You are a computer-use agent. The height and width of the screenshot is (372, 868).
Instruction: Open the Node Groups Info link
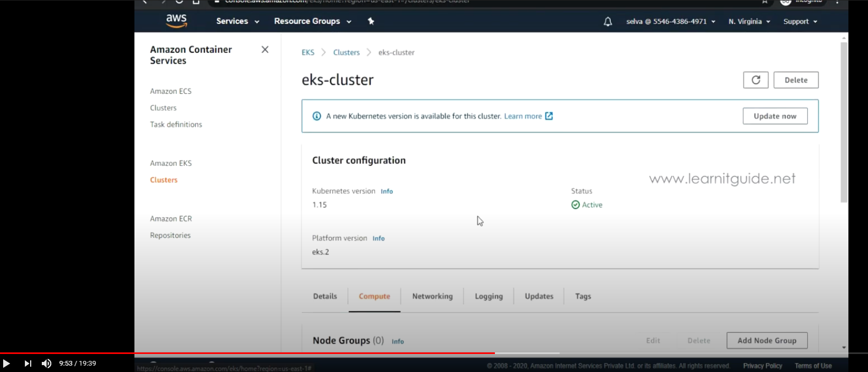tap(397, 342)
